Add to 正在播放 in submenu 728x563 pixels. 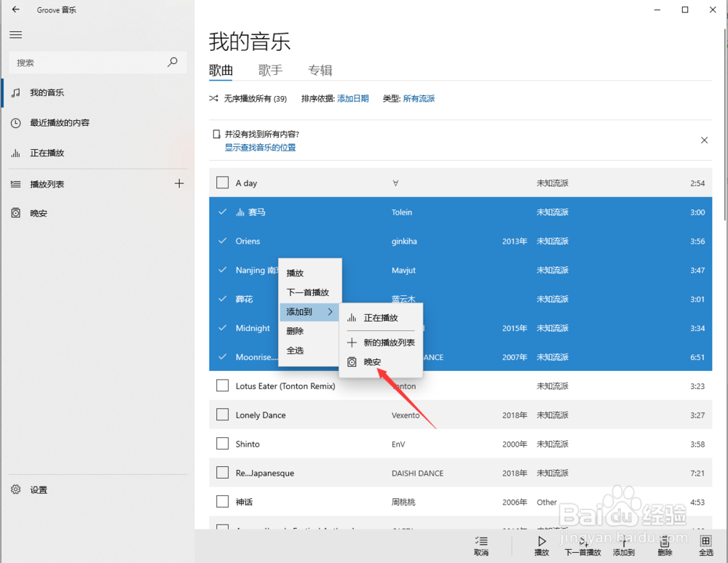click(x=381, y=318)
